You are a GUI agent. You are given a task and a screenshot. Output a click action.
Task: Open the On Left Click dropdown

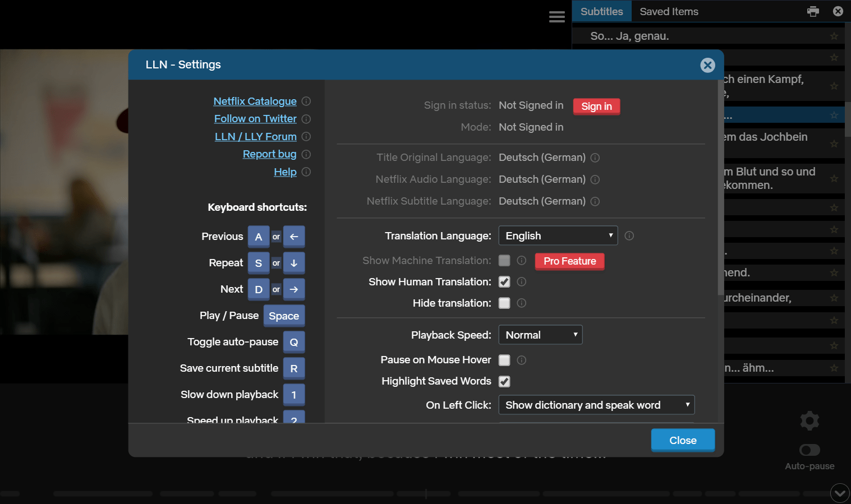[596, 405]
